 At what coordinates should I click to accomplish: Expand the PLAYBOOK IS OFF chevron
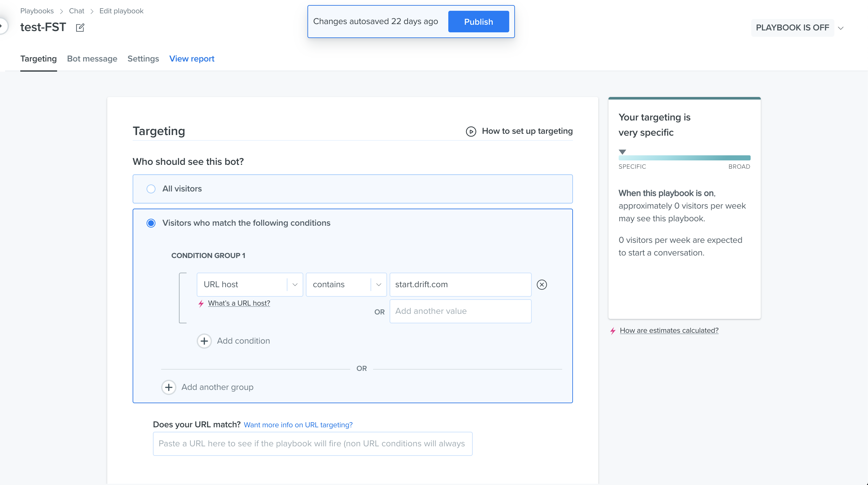(x=841, y=28)
